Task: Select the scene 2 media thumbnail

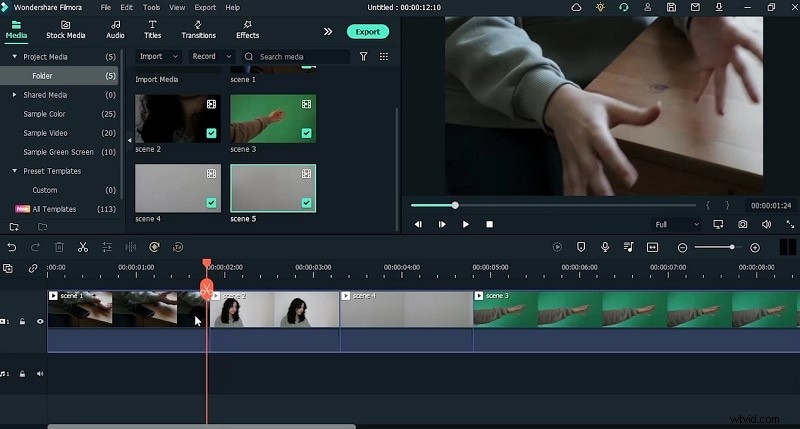Action: tap(178, 118)
